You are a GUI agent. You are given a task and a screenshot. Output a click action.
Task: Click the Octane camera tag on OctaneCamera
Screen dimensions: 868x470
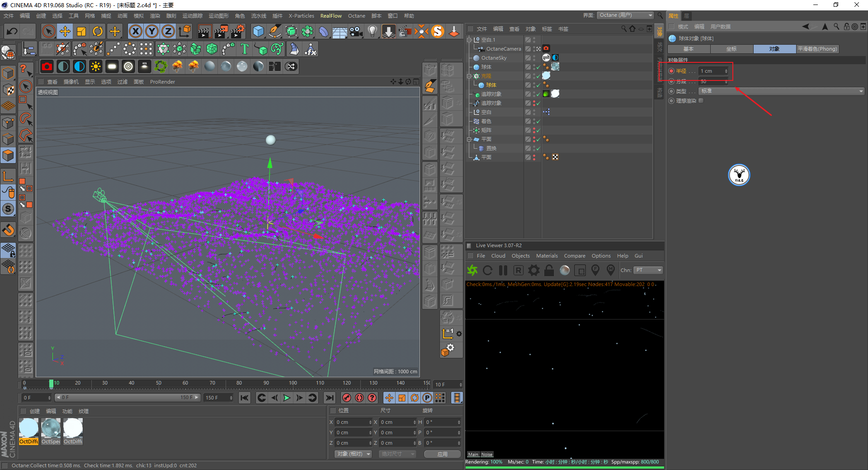pos(546,48)
